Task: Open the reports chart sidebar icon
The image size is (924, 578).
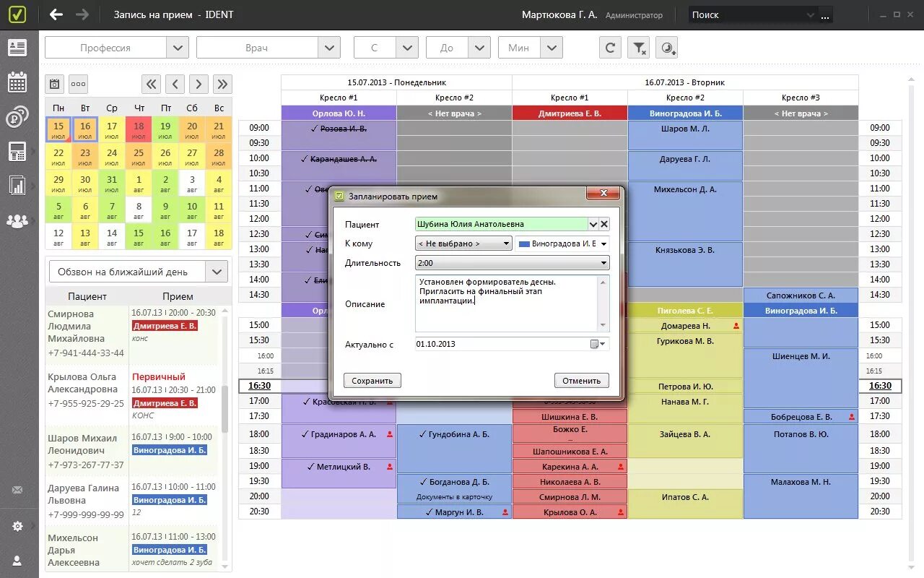Action: tap(17, 186)
